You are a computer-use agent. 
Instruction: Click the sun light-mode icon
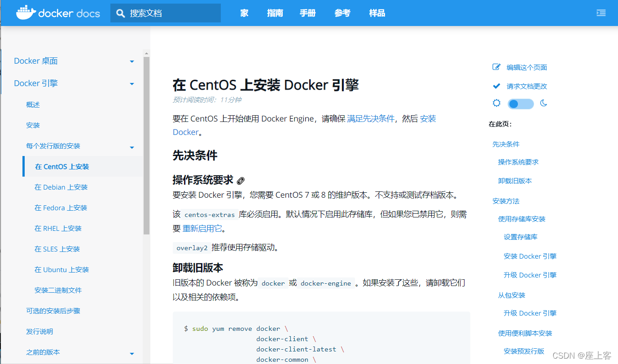coord(496,103)
